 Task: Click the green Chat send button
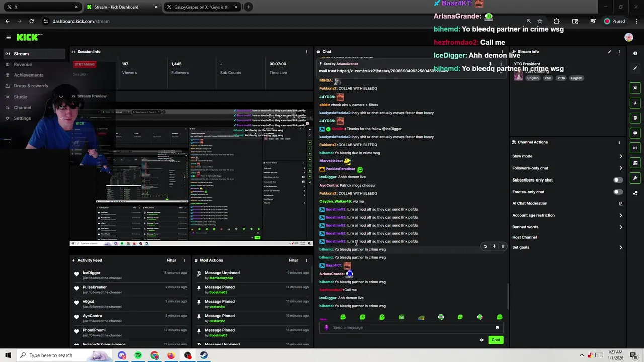(496, 340)
